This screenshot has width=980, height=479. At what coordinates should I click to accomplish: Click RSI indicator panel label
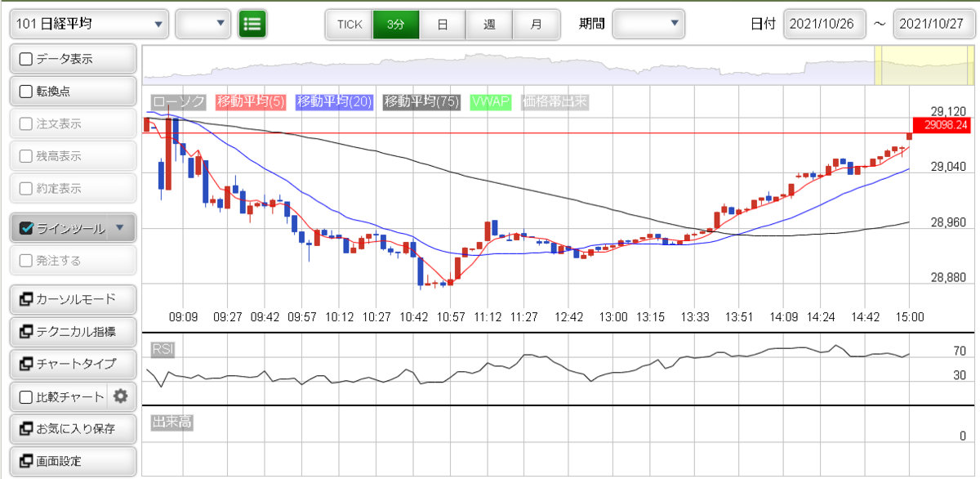tap(163, 350)
